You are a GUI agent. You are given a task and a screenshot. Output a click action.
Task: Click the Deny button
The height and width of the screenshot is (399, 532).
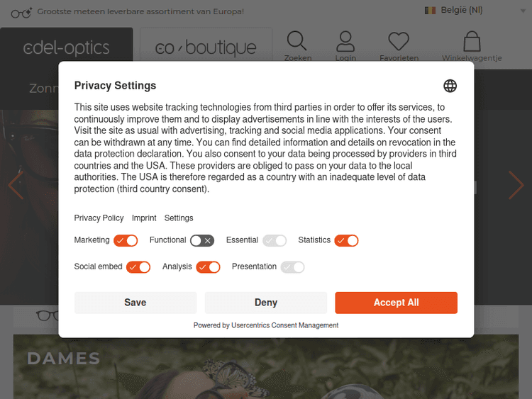click(266, 303)
